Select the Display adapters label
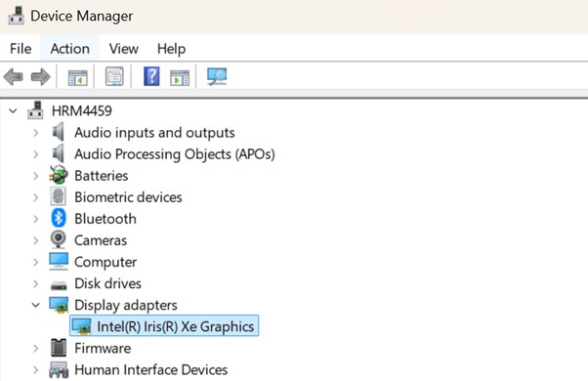Viewport: 588px width, 381px height. coord(126,305)
